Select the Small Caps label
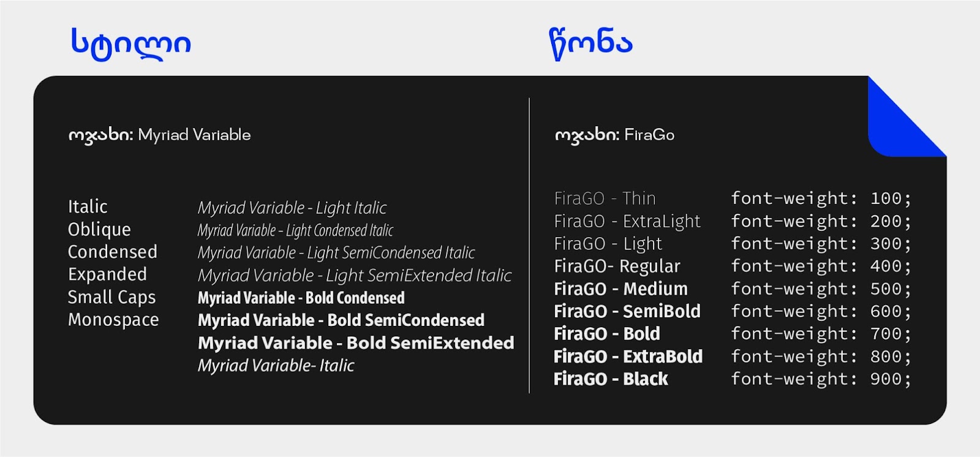Viewport: 980px width, 457px height. [111, 297]
